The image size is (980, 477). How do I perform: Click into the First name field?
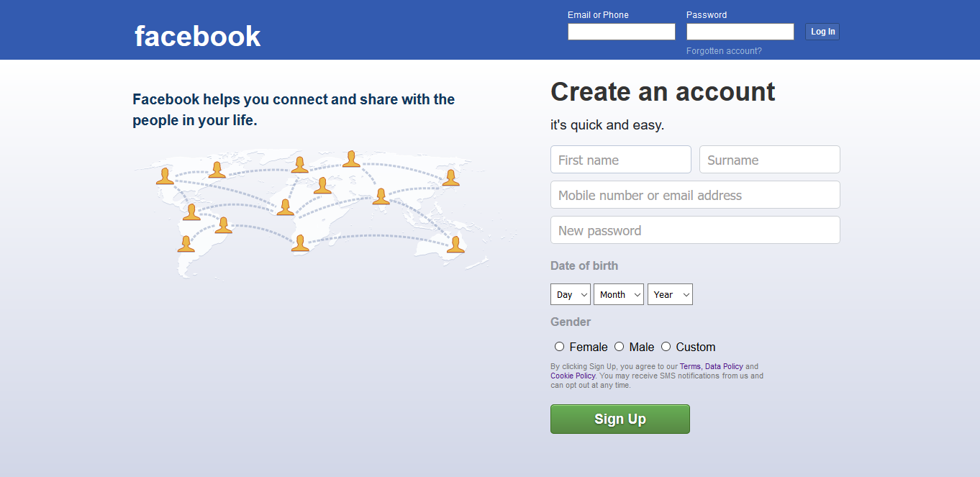tap(620, 160)
